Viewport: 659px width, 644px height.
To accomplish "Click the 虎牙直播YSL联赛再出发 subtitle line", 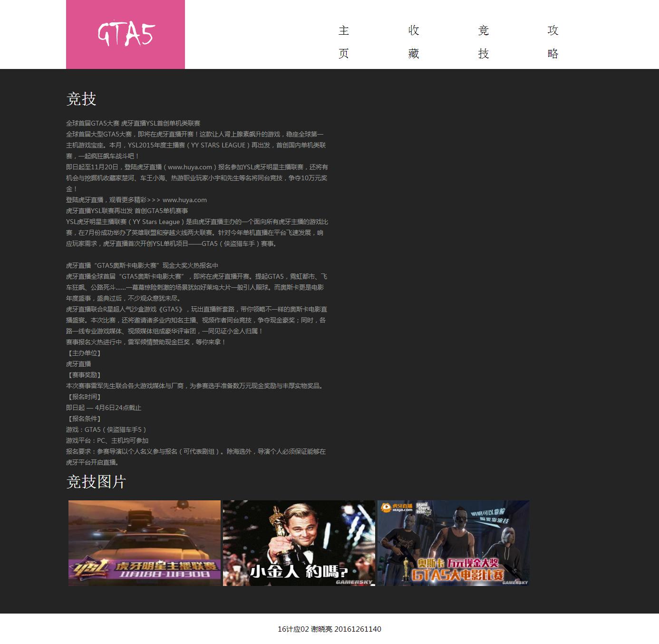I will point(127,211).
